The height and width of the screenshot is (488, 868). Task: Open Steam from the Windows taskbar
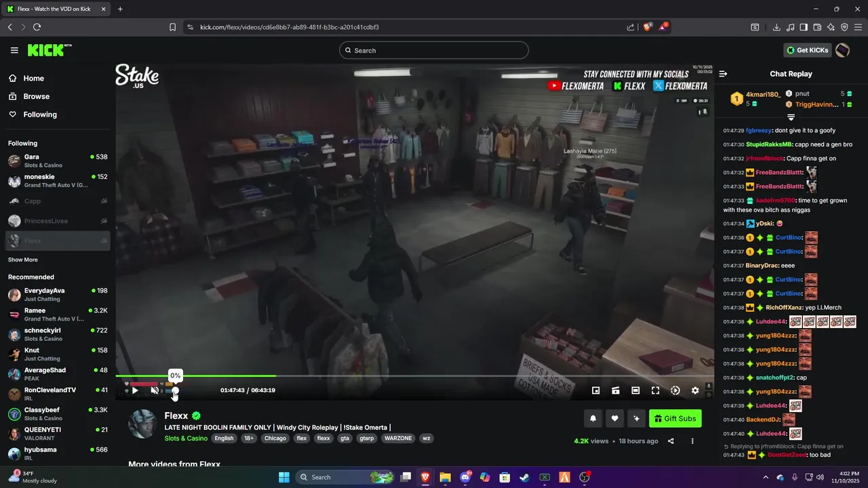coord(524,477)
